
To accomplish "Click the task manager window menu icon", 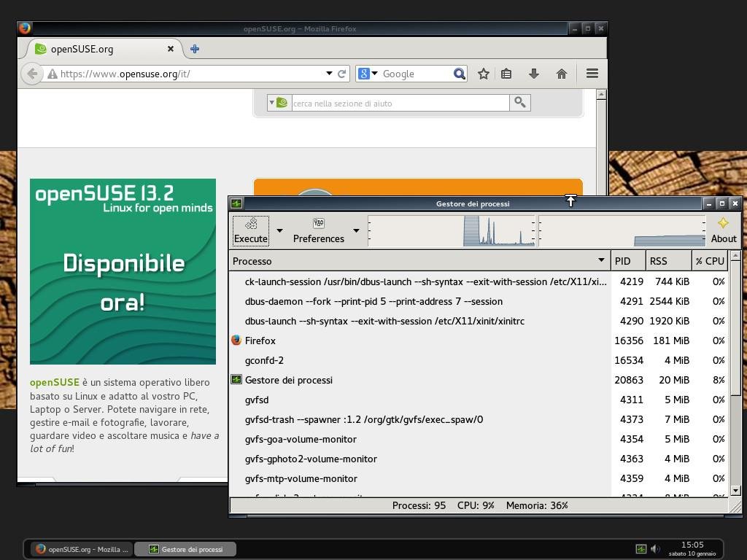I will coord(236,204).
